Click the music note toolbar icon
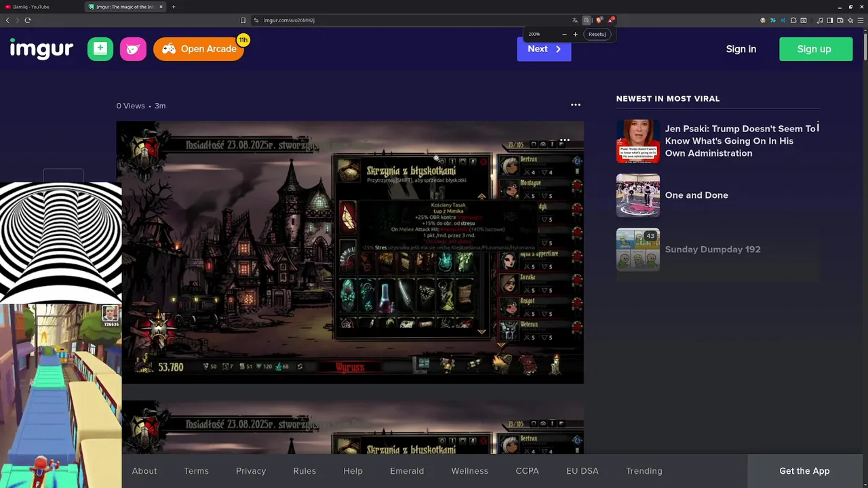The height and width of the screenshot is (488, 868). coord(819,20)
